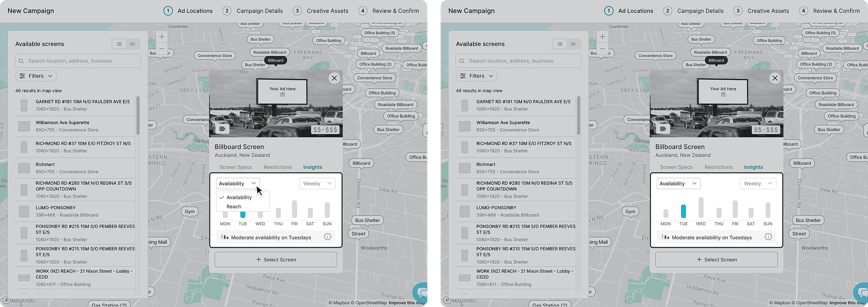
Task: Click step 4 circle for Review & Confirm, right view
Action: [803, 11]
